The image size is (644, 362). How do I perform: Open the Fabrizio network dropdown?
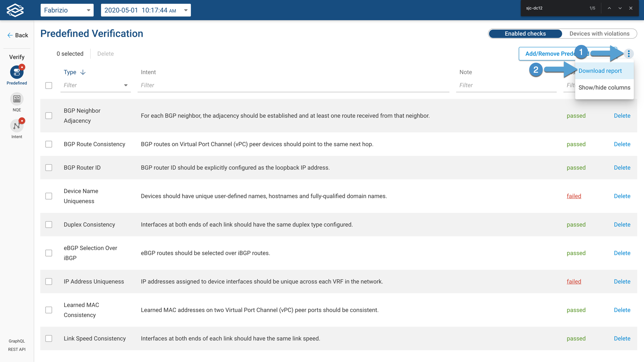click(x=67, y=10)
